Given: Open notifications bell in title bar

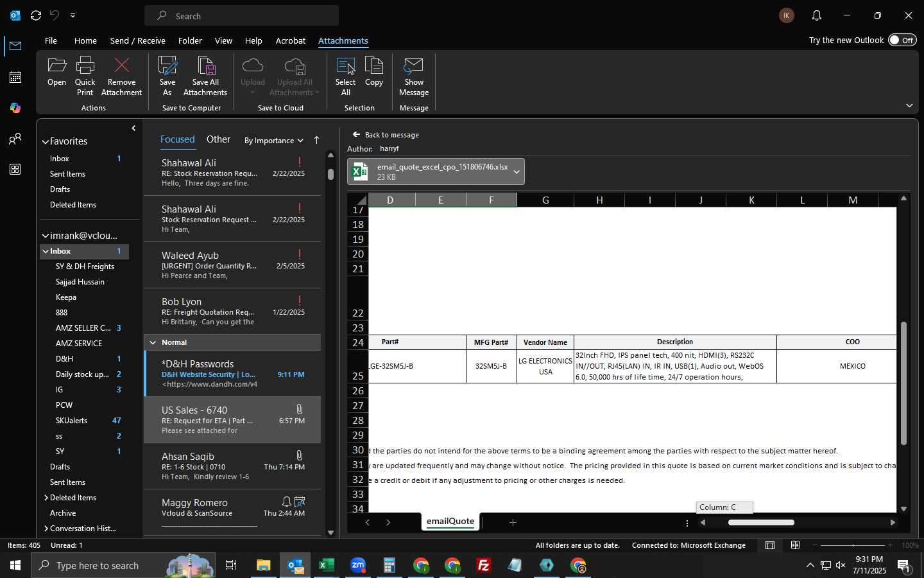Looking at the screenshot, I should pyautogui.click(x=817, y=15).
